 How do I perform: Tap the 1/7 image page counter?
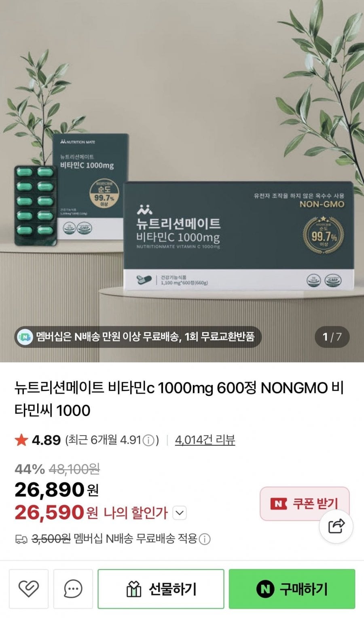click(x=332, y=337)
